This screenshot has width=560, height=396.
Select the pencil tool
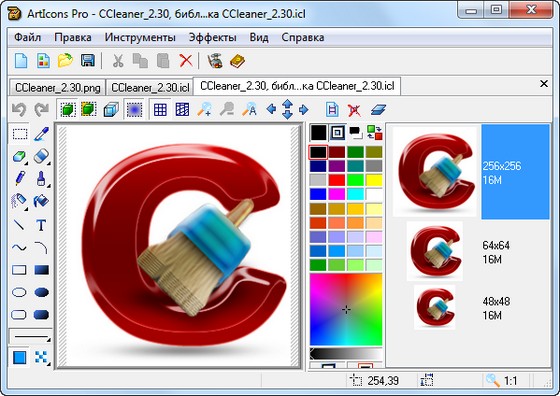tap(20, 179)
